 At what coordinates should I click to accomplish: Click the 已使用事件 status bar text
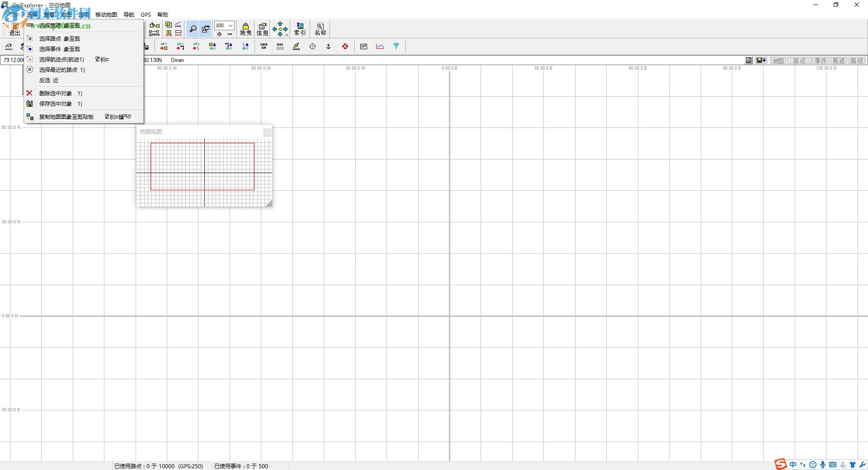[241, 466]
